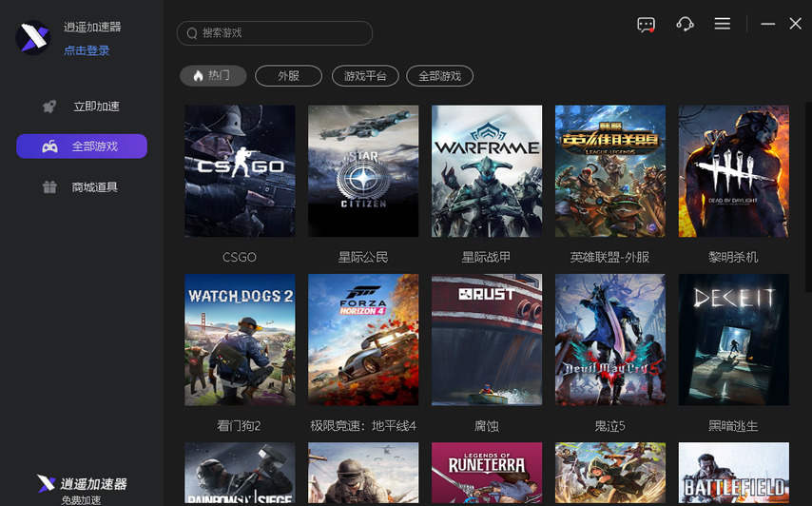The image size is (812, 506).
Task: Select the Watch Dogs 2 cover
Action: coord(240,340)
